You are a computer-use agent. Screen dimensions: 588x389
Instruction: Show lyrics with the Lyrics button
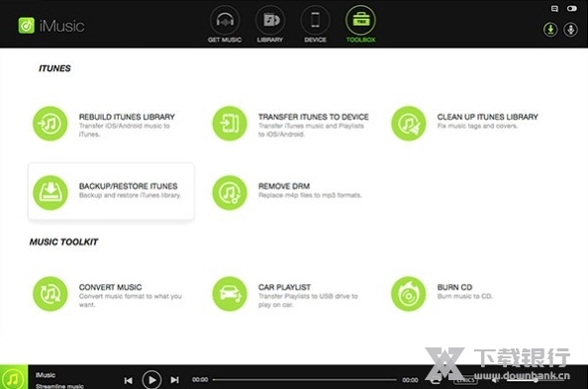[x=465, y=380]
